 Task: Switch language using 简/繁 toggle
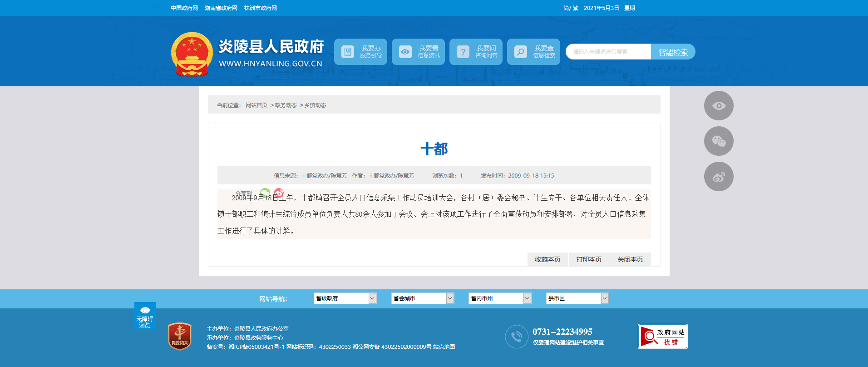[570, 8]
